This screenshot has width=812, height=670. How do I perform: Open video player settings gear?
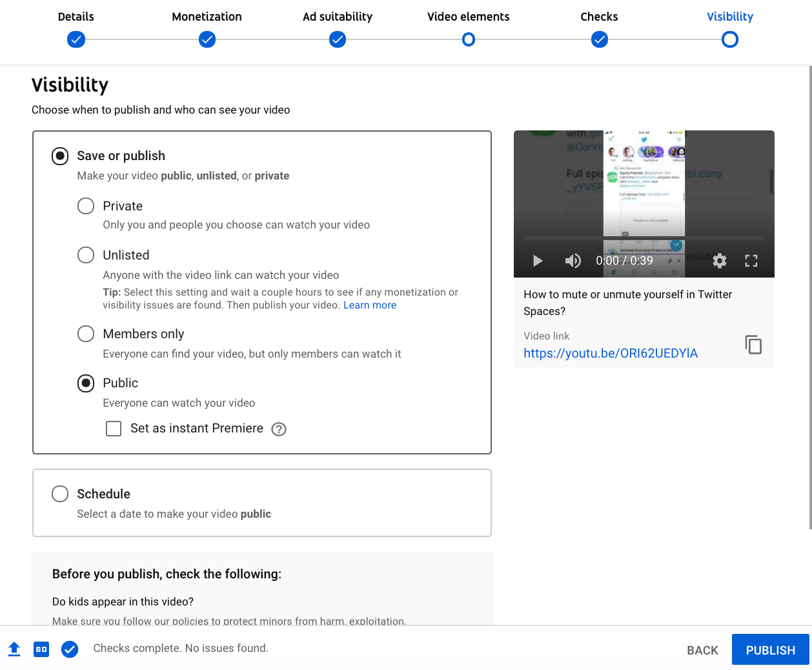coord(720,261)
